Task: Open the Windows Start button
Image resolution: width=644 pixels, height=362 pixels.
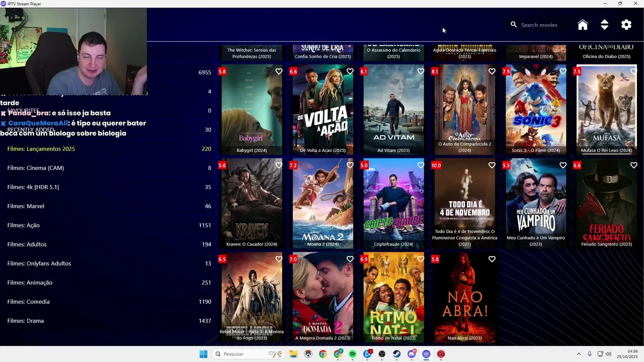Action: click(203, 354)
